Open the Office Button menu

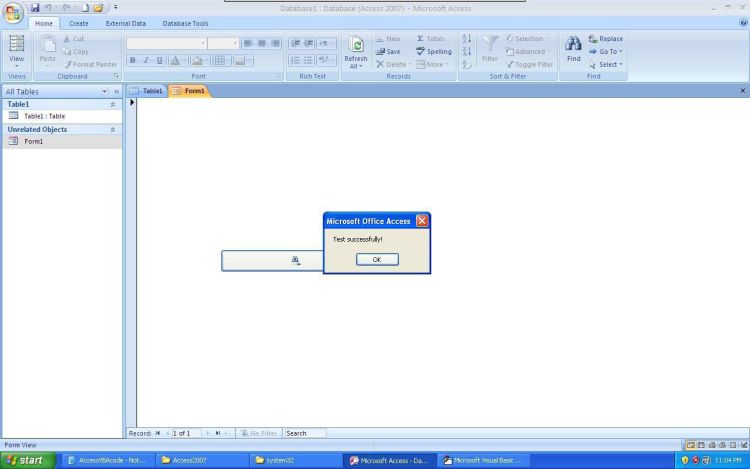tap(13, 13)
